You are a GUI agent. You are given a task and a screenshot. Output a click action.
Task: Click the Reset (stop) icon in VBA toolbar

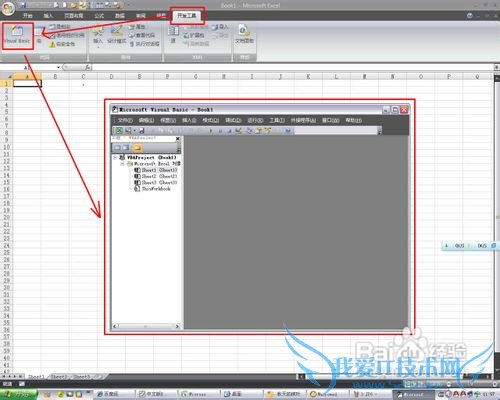(x=229, y=131)
